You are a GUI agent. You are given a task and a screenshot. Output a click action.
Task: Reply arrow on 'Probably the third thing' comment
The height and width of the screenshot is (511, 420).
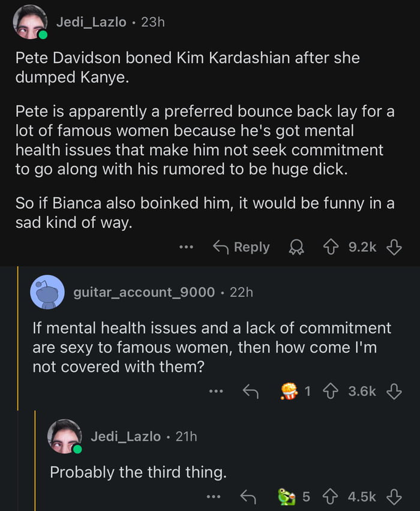248,497
